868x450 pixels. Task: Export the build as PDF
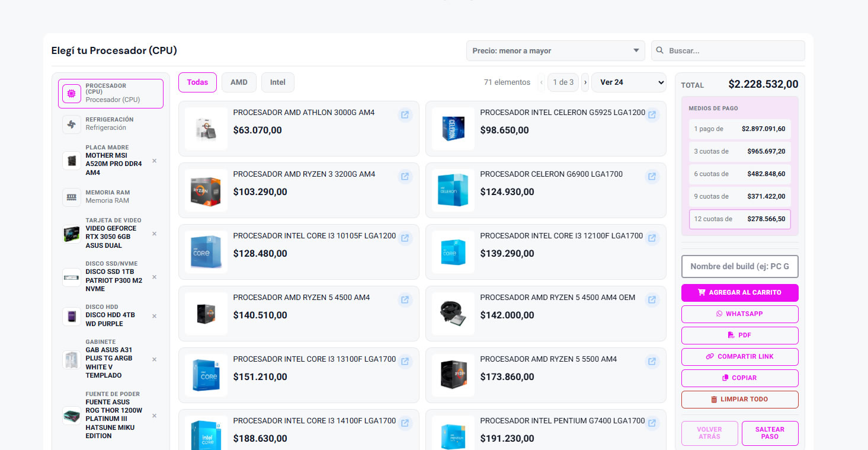[x=739, y=335]
